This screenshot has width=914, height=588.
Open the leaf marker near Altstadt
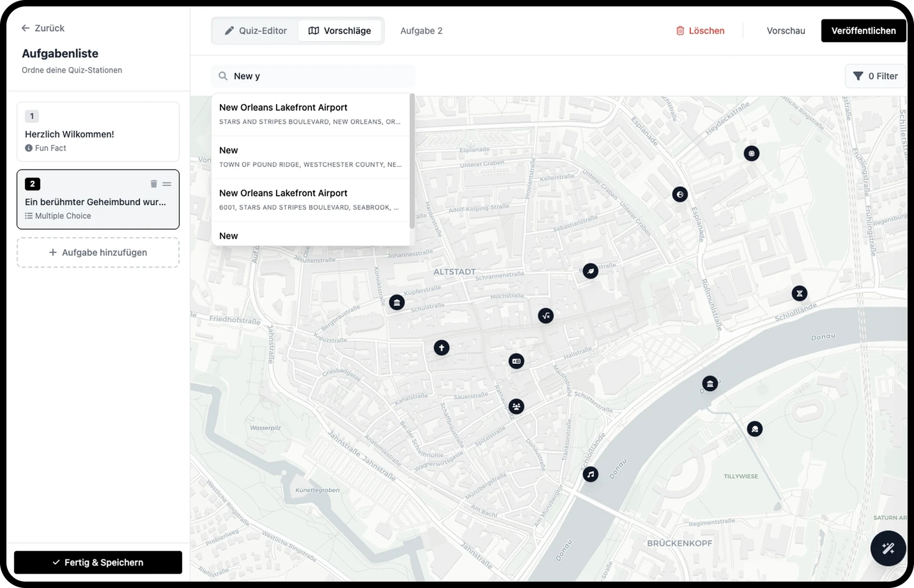point(590,271)
